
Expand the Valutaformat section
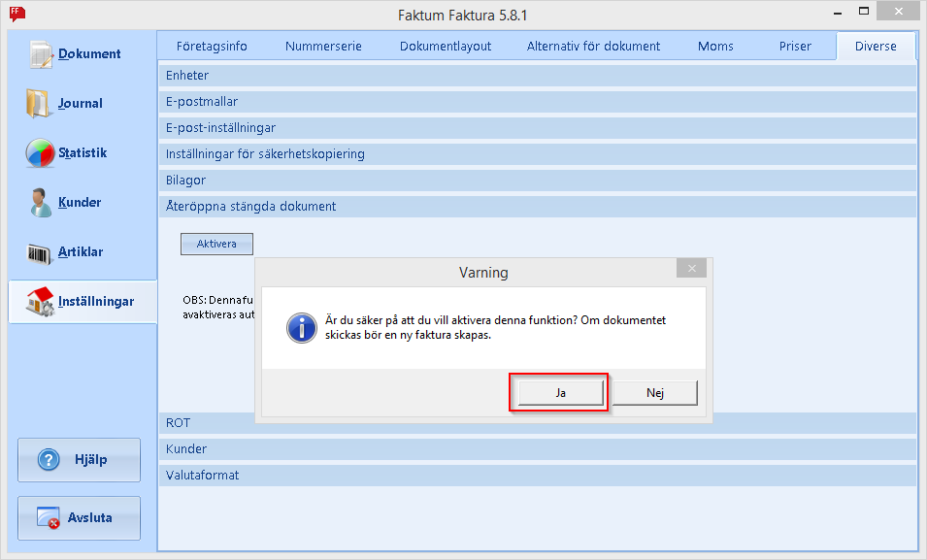pos(538,476)
